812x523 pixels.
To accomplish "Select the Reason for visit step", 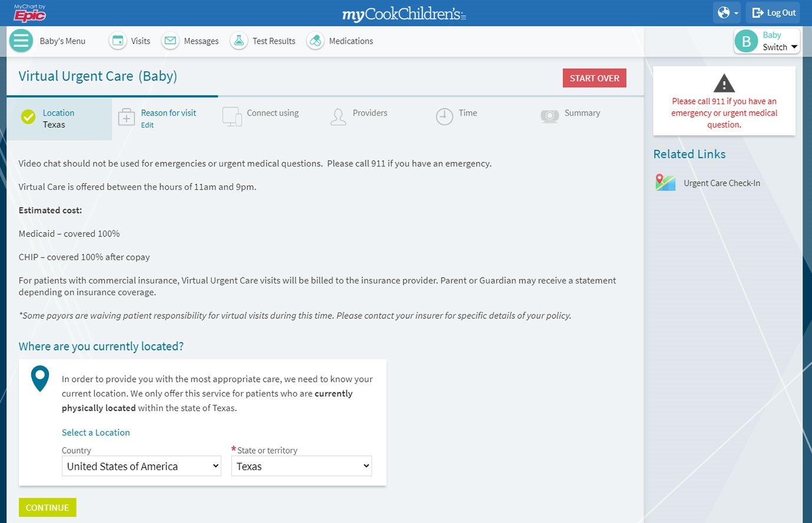I will pyautogui.click(x=168, y=113).
